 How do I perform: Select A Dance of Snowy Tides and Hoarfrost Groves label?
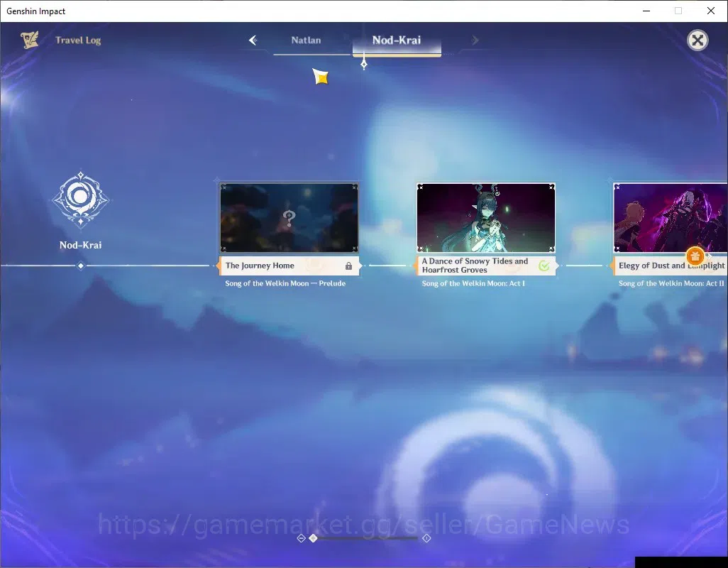tap(485, 266)
